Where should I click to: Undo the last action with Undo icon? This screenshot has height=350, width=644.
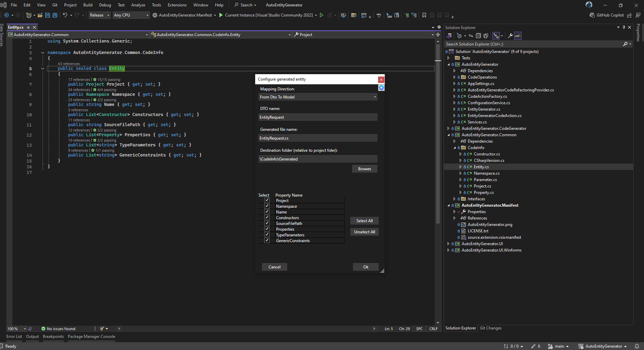click(x=65, y=15)
